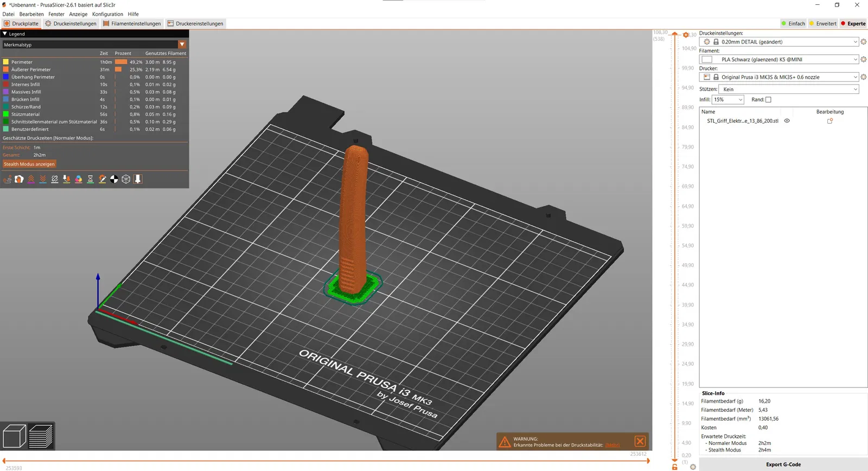Switch to the Druckeinstellungen tab
This screenshot has height=471, width=868.
click(71, 24)
